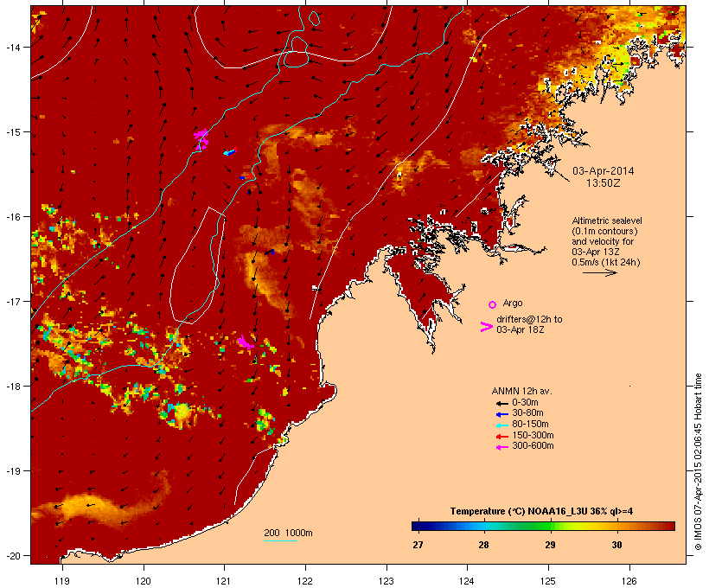709x588 pixels.
Task: Click the '150-300m' depth label
Action: click(x=533, y=435)
